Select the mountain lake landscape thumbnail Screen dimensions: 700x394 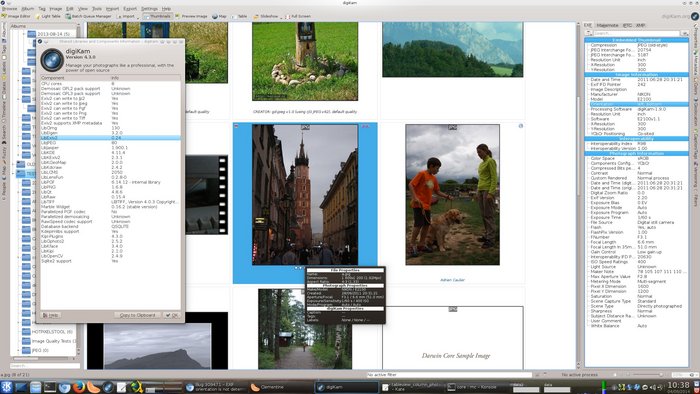click(x=452, y=50)
